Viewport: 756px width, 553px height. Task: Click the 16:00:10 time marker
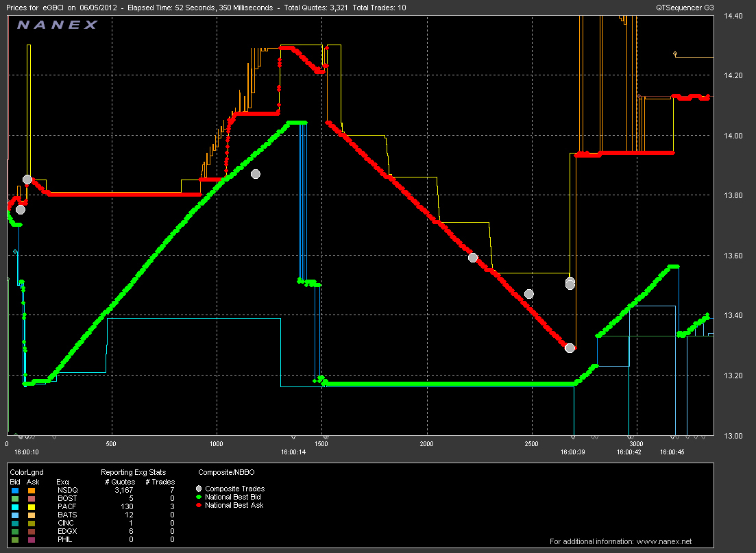[27, 452]
